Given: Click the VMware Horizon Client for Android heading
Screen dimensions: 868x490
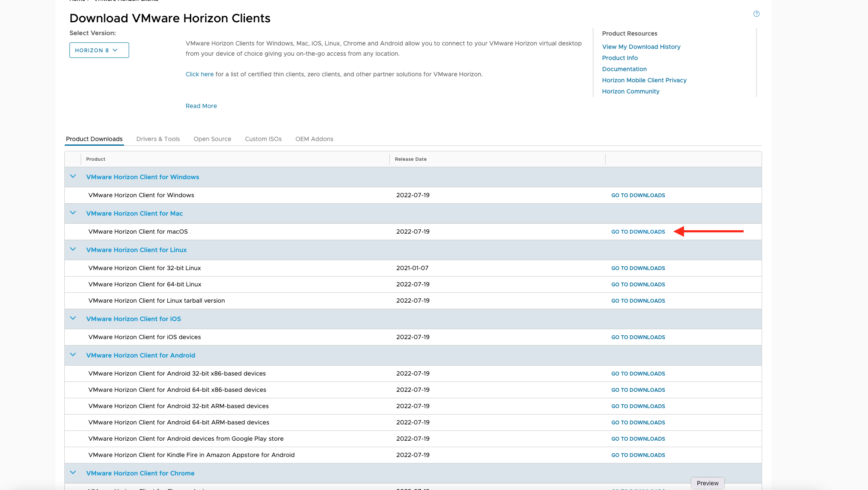Looking at the screenshot, I should point(141,355).
